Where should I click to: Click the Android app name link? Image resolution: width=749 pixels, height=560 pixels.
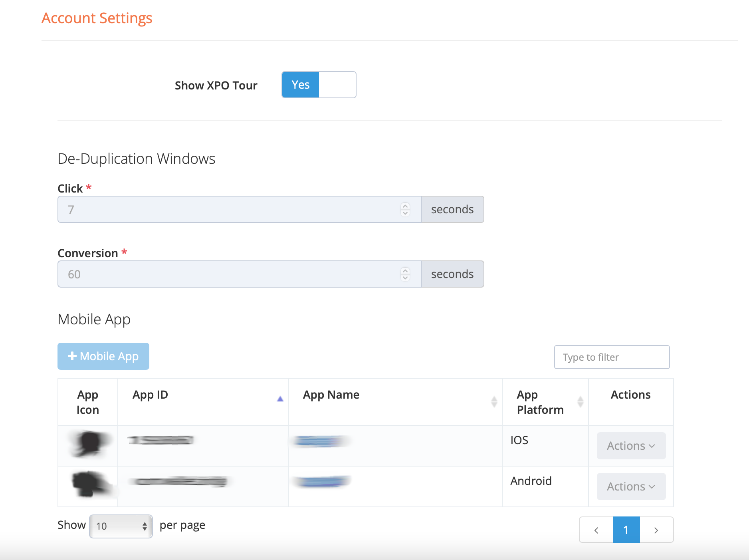[x=321, y=482]
